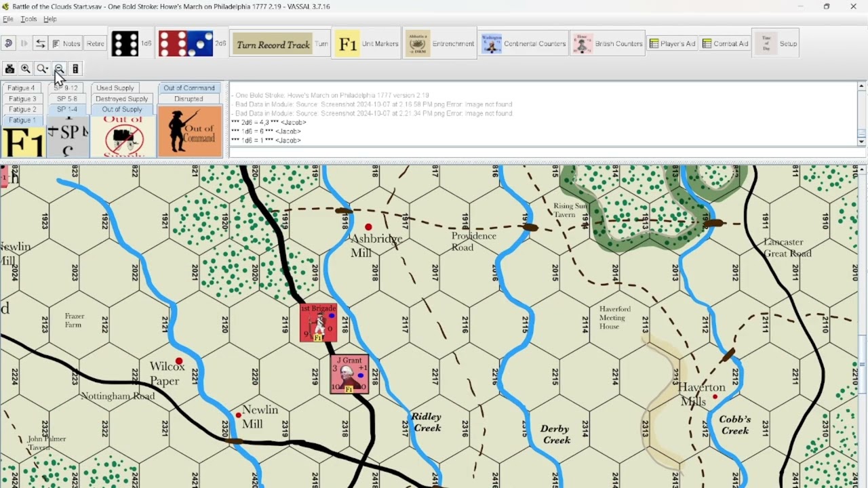This screenshot has height=488, width=868.
Task: Click the Rising Sun Tavern label
Action: (570, 210)
